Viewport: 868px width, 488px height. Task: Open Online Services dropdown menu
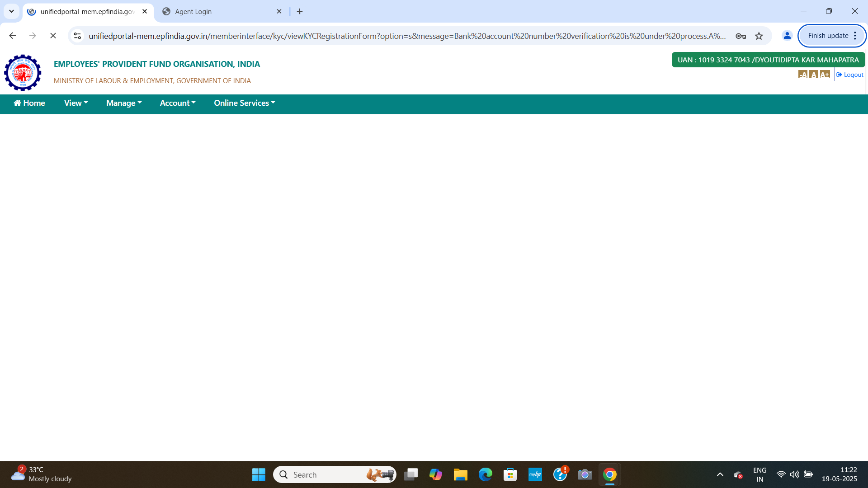(244, 103)
